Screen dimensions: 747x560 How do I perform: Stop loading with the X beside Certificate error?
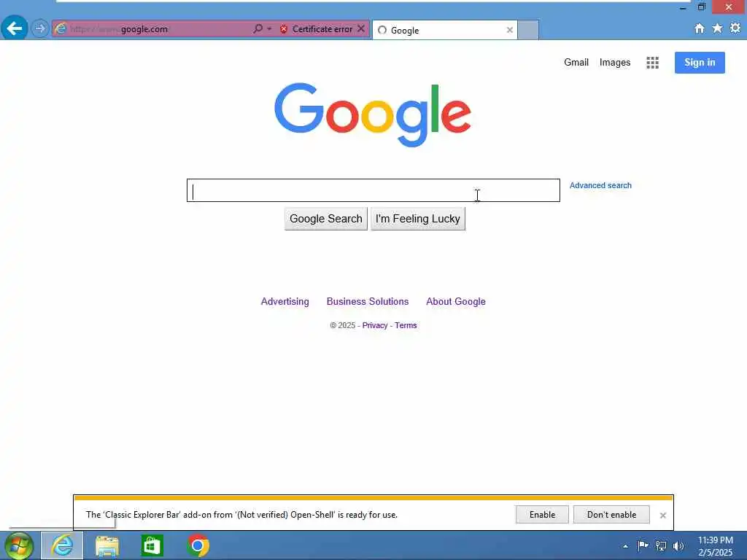[361, 28]
